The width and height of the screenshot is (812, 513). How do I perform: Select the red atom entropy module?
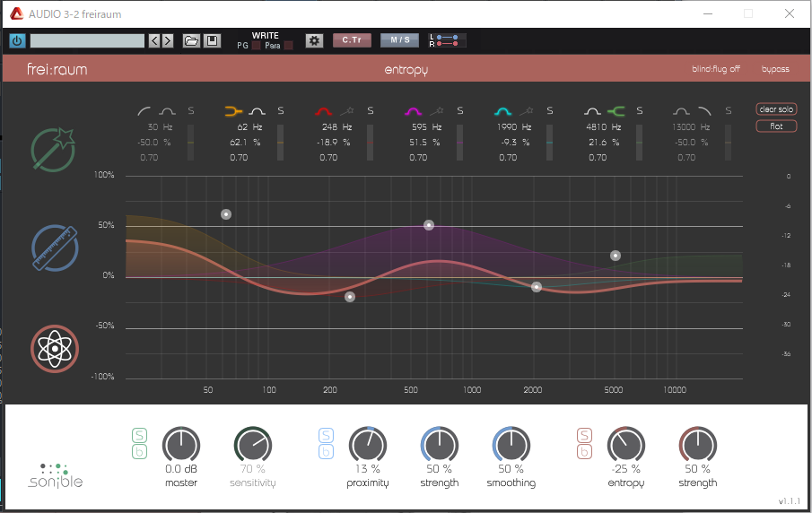[55, 348]
